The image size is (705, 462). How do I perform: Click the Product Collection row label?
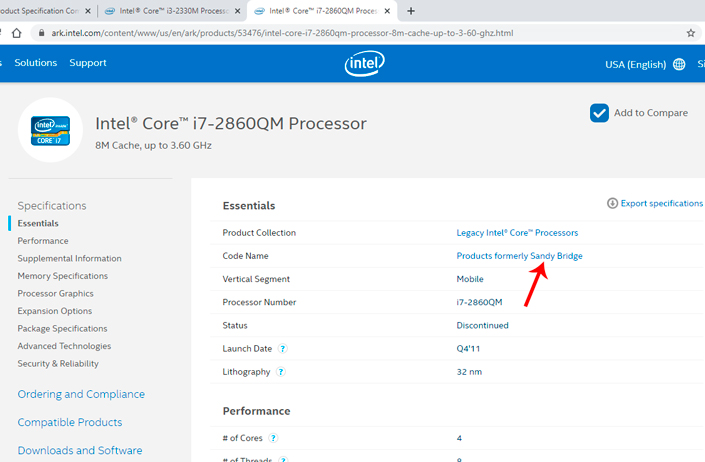click(x=259, y=233)
